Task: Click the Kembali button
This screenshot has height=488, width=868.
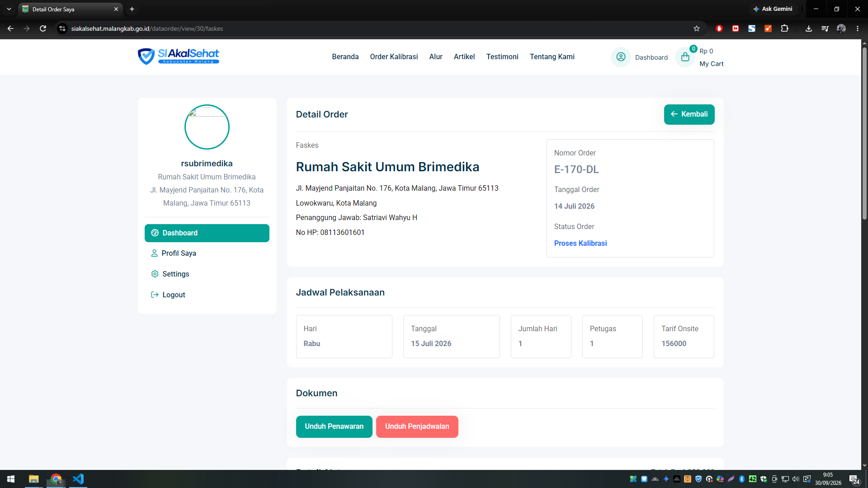Action: [x=689, y=114]
